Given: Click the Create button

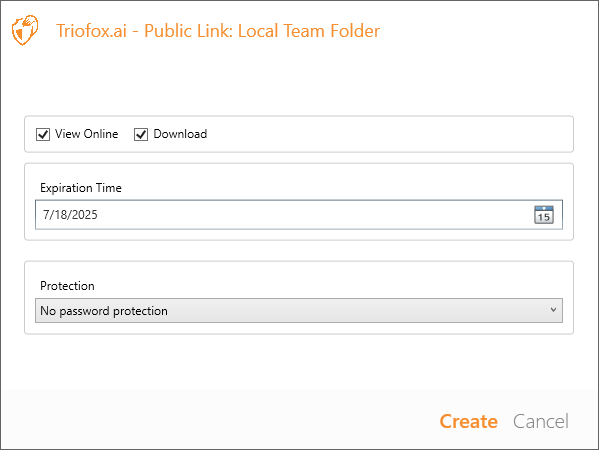Looking at the screenshot, I should tap(468, 421).
